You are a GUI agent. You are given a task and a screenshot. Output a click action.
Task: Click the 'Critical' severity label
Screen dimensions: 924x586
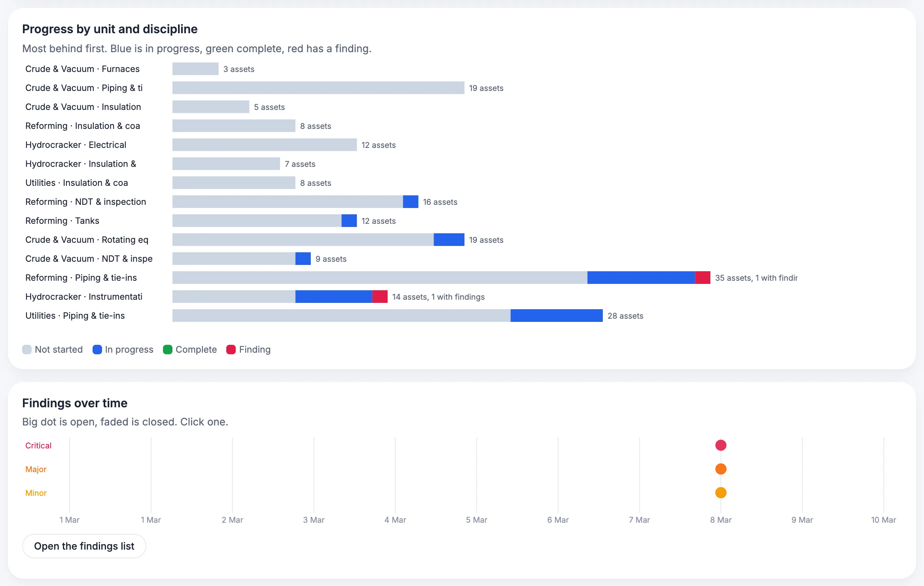pos(38,445)
